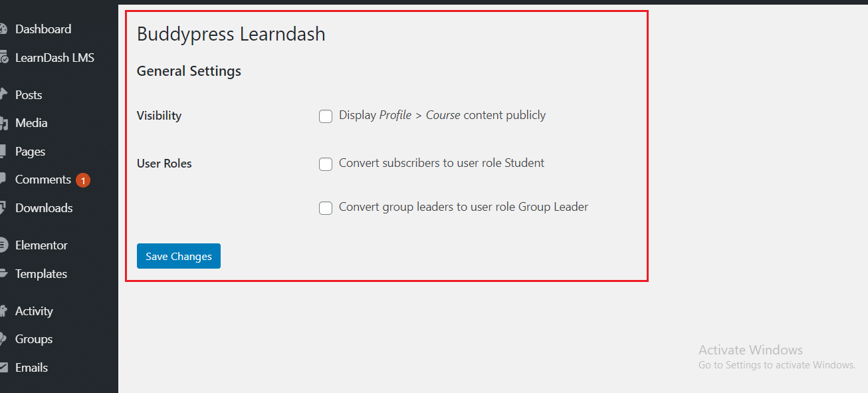The height and width of the screenshot is (393, 868).
Task: Open the Downloads icon
Action: 4,207
